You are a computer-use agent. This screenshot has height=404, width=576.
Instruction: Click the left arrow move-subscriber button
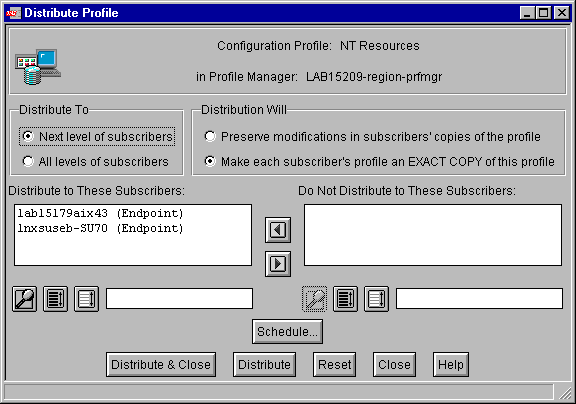tap(278, 230)
